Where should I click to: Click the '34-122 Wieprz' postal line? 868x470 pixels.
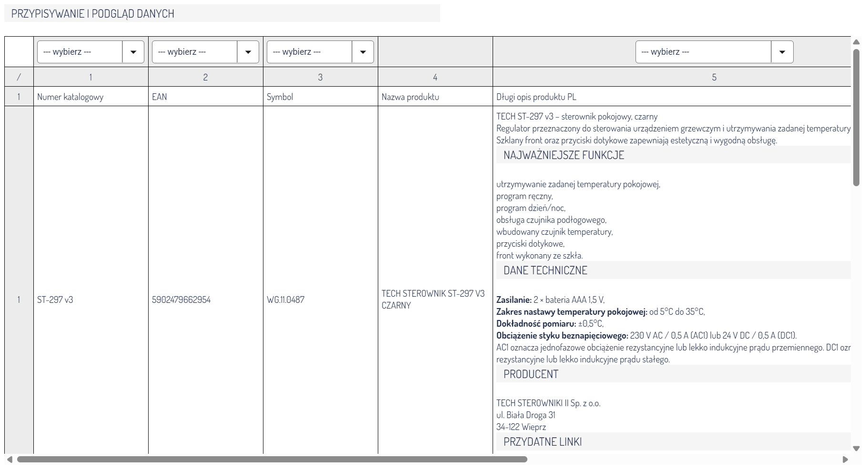pos(521,427)
